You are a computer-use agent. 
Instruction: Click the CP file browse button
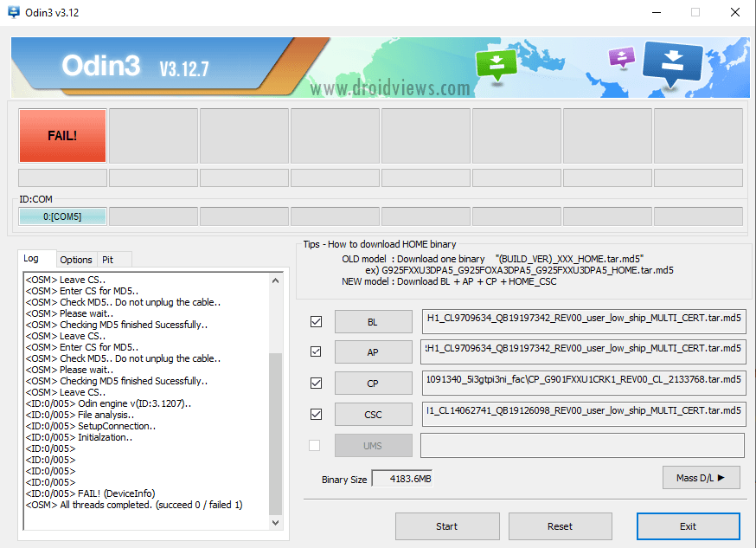tap(374, 383)
